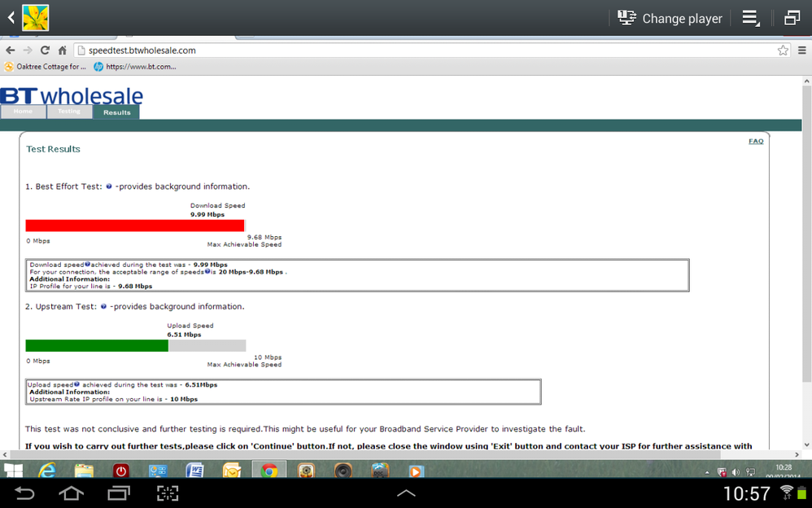
Task: Click the red download speed bar
Action: pos(134,226)
